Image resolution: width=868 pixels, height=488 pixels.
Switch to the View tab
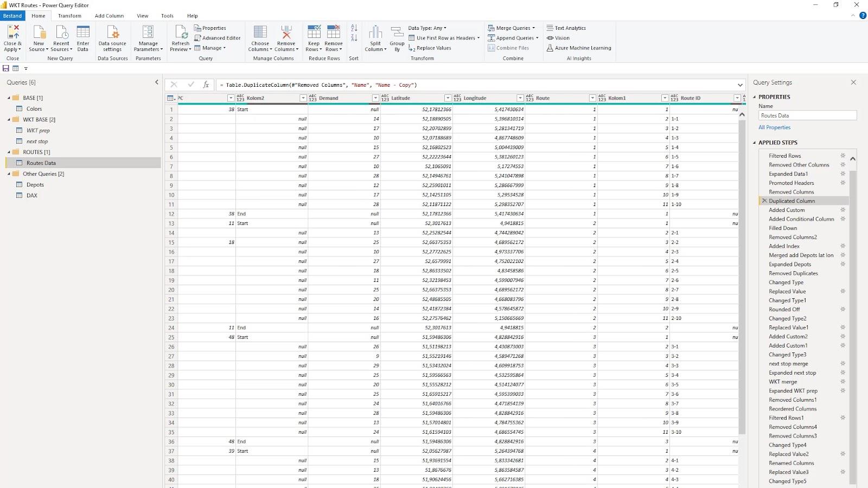(x=143, y=16)
